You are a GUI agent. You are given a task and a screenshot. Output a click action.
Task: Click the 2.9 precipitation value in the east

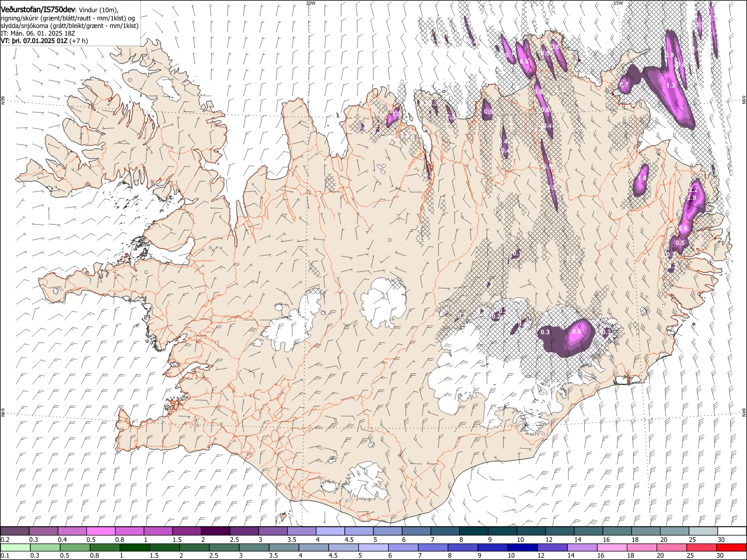(692, 198)
